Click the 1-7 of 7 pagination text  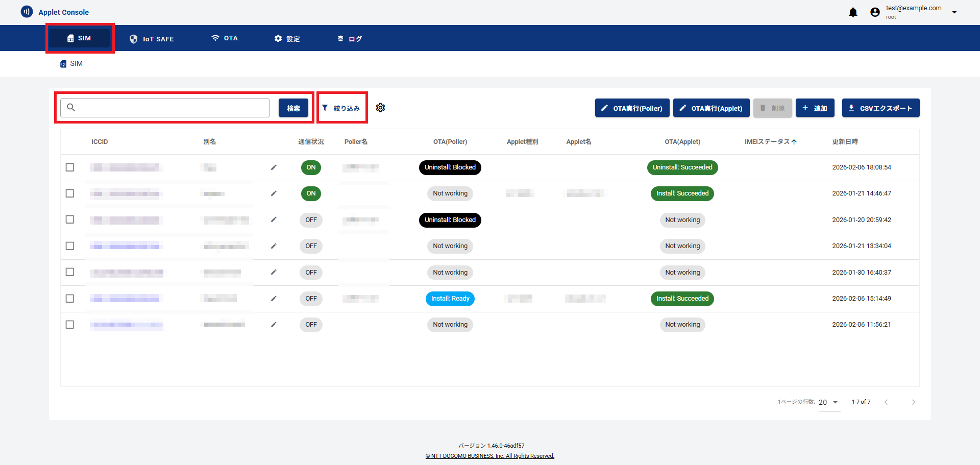[x=861, y=402]
